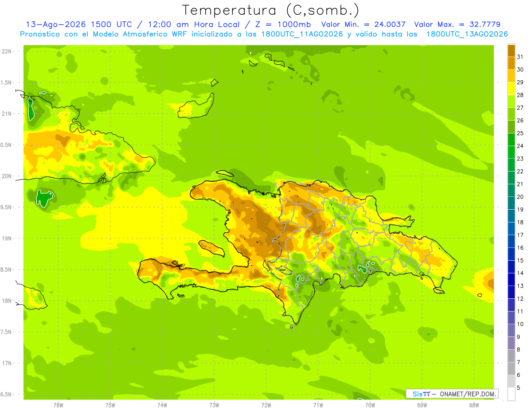Pick the lime swatch between 26 and 27
Viewport: 532px width, 411px height.
point(511,114)
